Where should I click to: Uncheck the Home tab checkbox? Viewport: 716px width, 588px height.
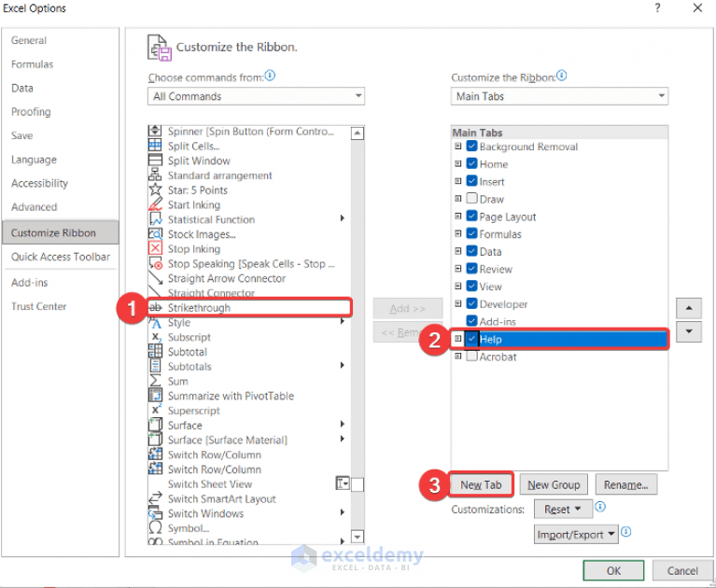coord(471,163)
